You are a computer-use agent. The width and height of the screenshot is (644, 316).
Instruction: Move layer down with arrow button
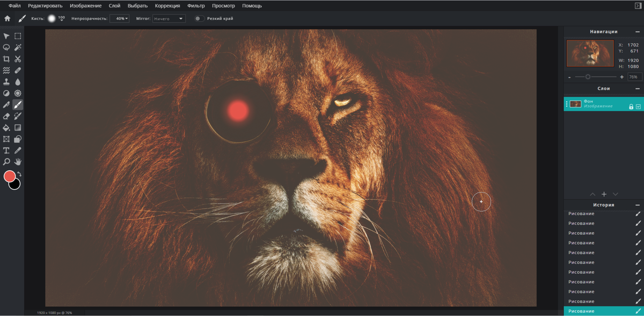(x=616, y=194)
